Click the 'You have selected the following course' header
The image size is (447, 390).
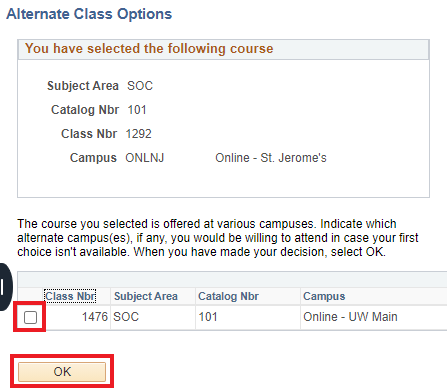149,49
